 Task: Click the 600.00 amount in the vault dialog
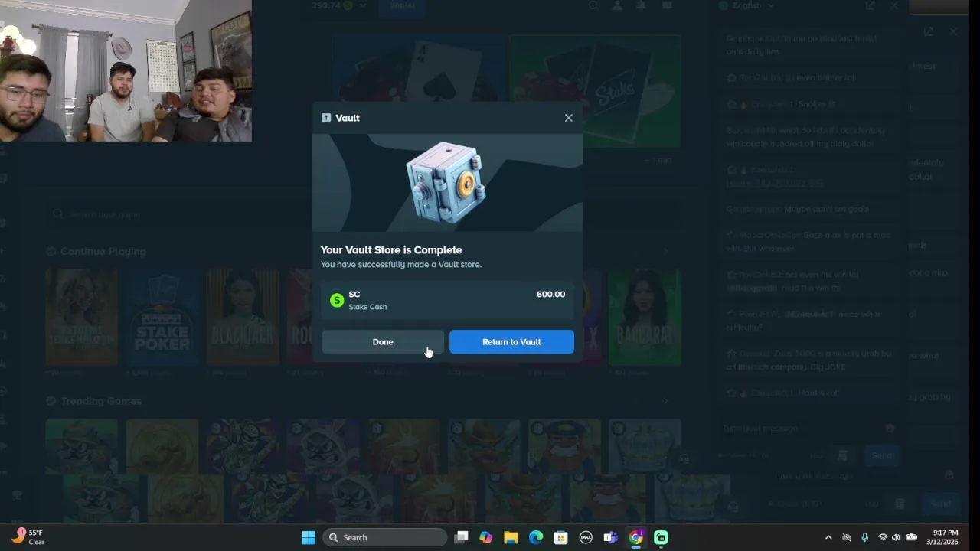coord(550,295)
